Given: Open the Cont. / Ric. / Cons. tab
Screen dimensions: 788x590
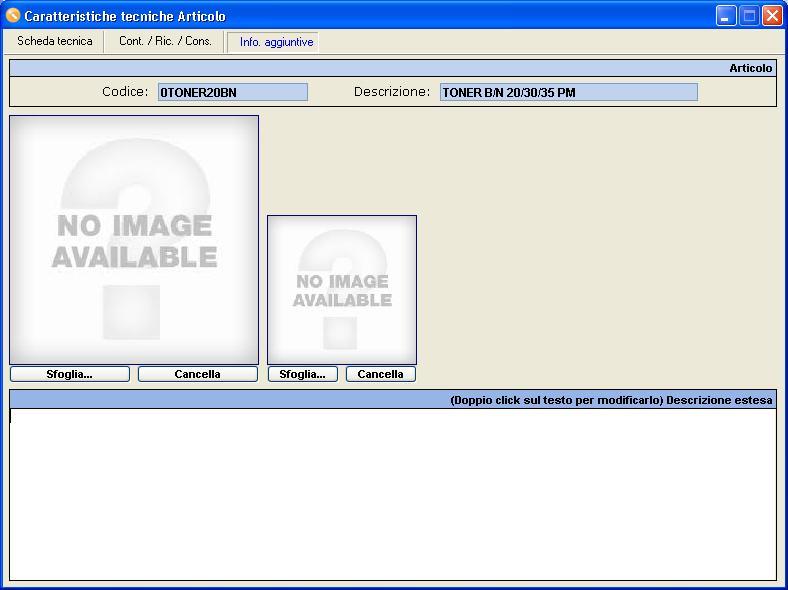Looking at the screenshot, I should tap(165, 41).
